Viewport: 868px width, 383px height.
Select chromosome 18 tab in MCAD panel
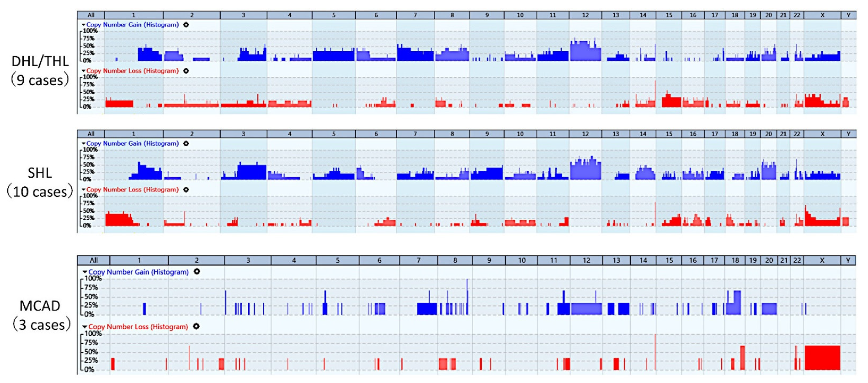pos(735,260)
